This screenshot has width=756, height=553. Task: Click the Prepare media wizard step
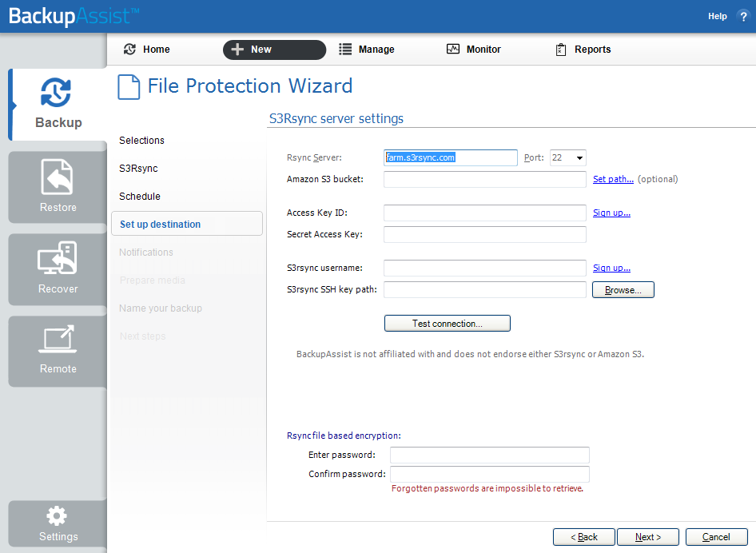coord(153,280)
